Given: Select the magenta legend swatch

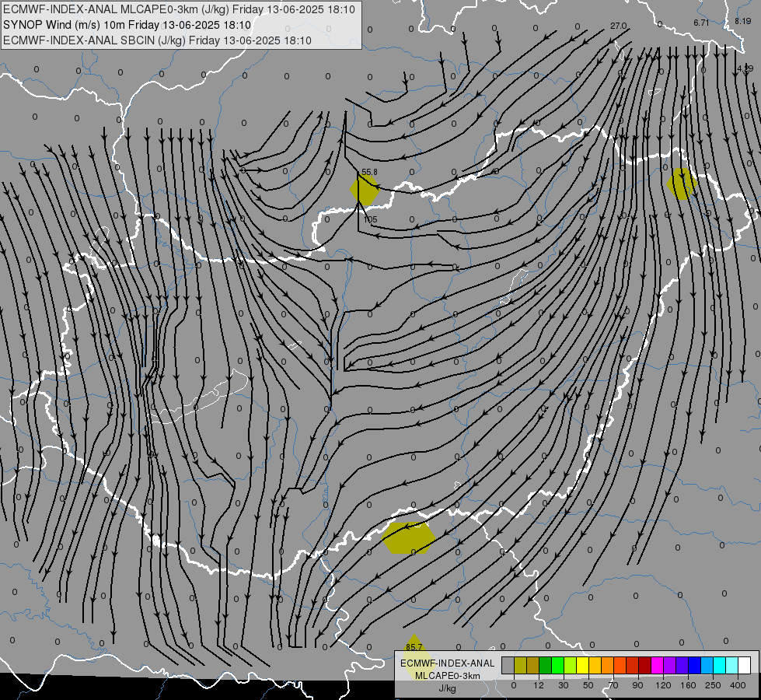Looking at the screenshot, I should (657, 666).
